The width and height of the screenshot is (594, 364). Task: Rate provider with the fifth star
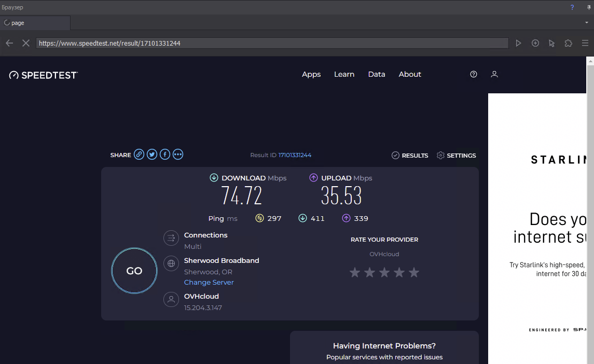414,272
